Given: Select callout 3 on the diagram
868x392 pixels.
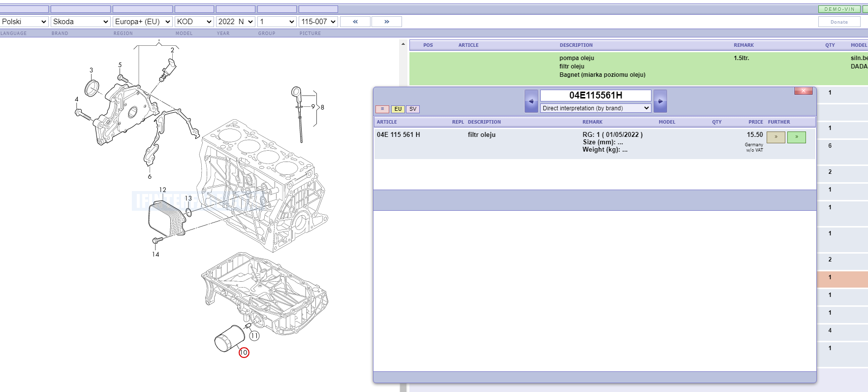Looking at the screenshot, I should pos(91,70).
